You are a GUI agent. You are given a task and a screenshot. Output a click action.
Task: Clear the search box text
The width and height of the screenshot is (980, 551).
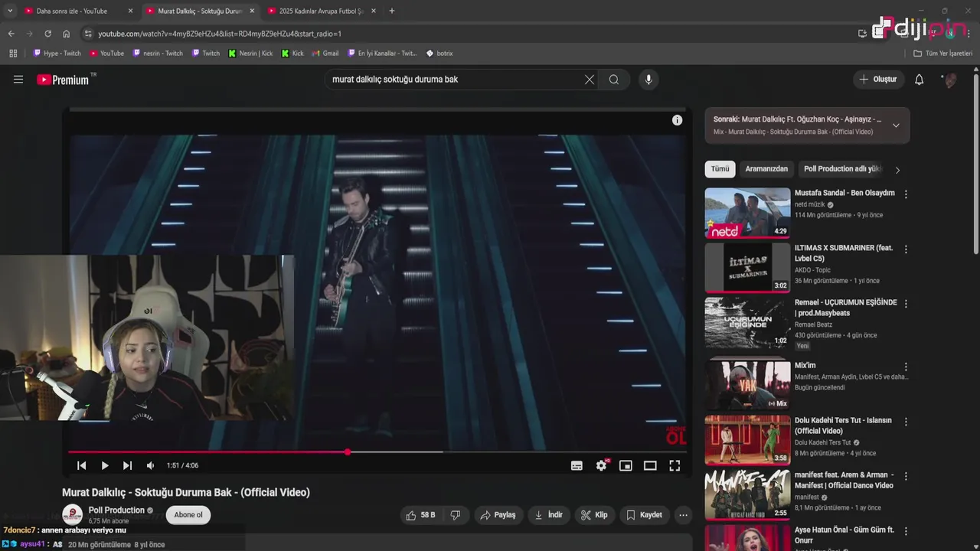pos(590,80)
